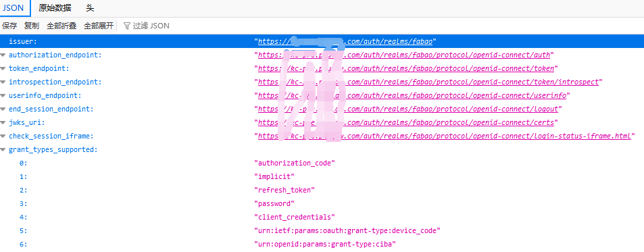
Task: Select the issuer key
Action: click(x=23, y=41)
